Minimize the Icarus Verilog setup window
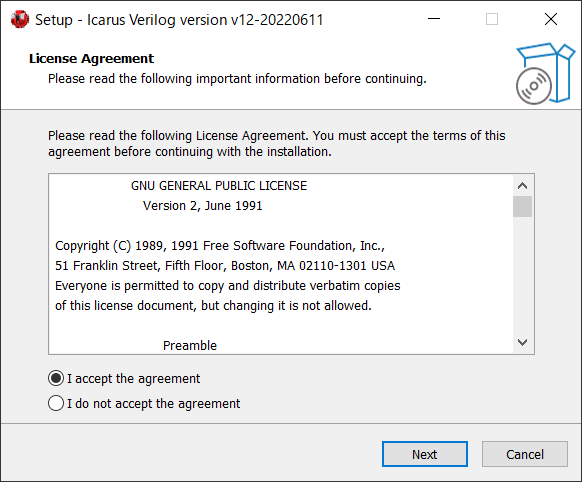 [434, 19]
